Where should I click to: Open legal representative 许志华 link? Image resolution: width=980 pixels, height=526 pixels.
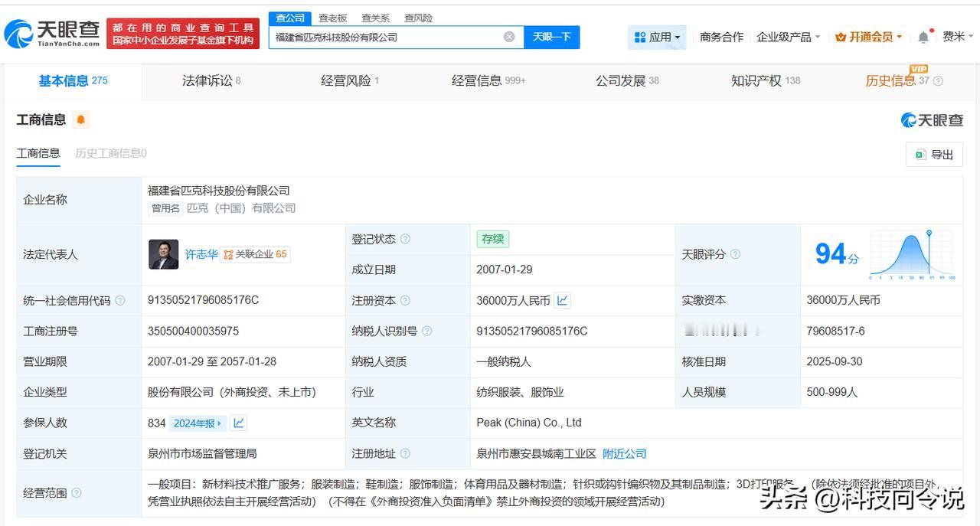click(201, 254)
